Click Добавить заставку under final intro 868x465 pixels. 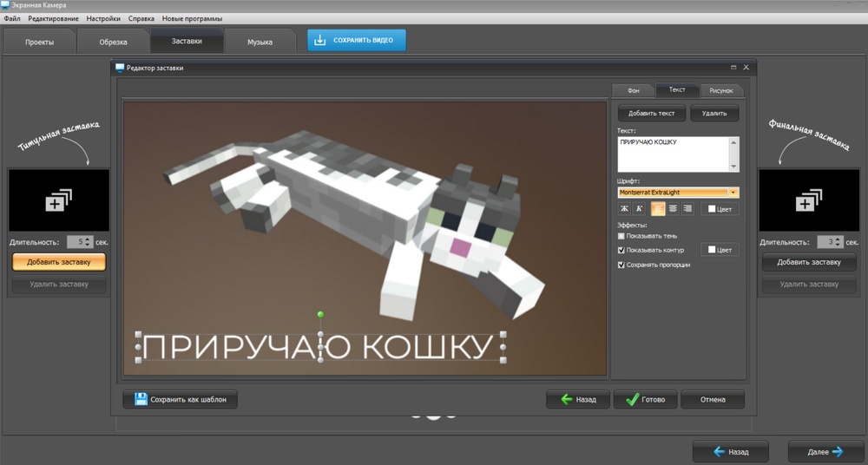pyautogui.click(x=809, y=262)
